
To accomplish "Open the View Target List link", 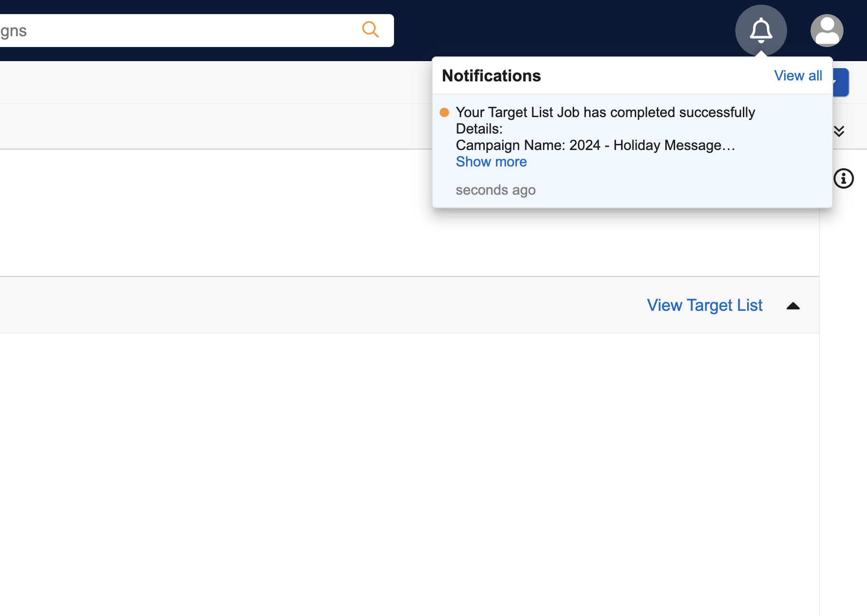I will pyautogui.click(x=704, y=306).
